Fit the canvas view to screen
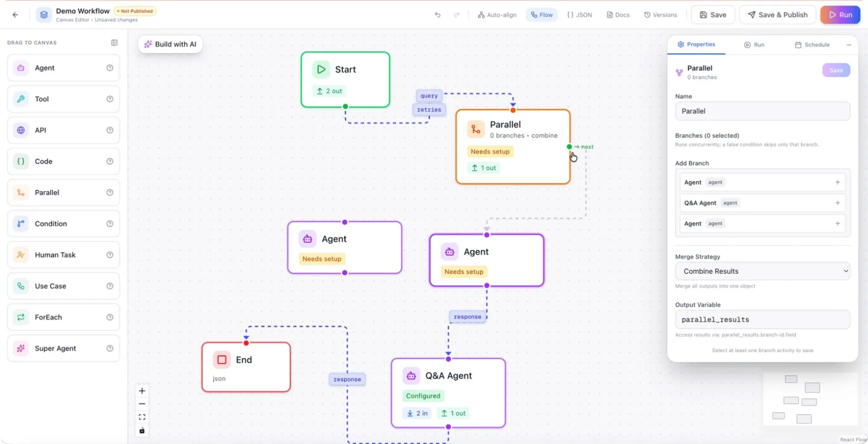868x444 pixels. click(x=142, y=417)
